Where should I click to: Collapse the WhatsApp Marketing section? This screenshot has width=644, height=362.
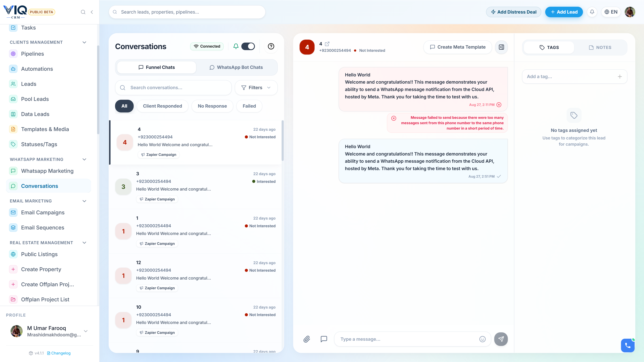[x=85, y=159]
